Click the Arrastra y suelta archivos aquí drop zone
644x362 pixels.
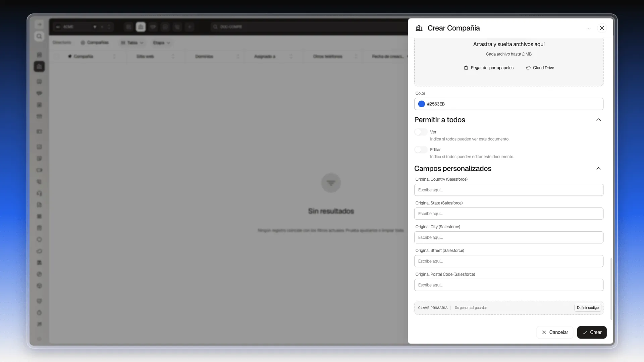(x=509, y=62)
